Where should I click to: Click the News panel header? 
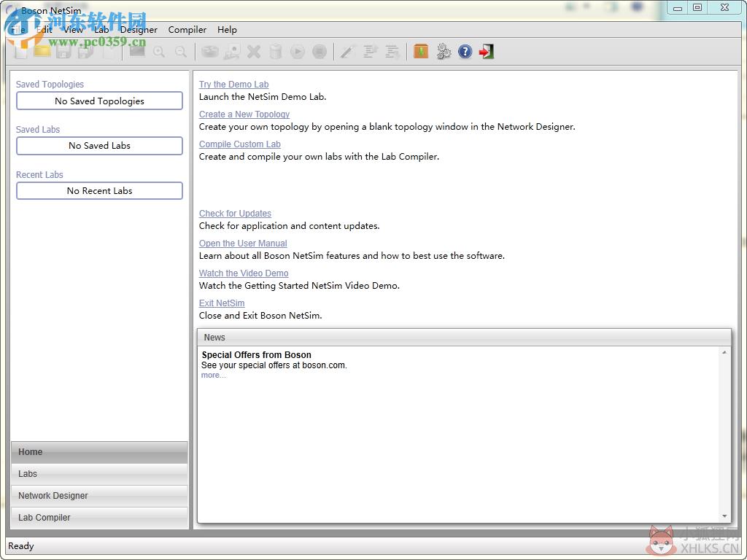(x=464, y=337)
